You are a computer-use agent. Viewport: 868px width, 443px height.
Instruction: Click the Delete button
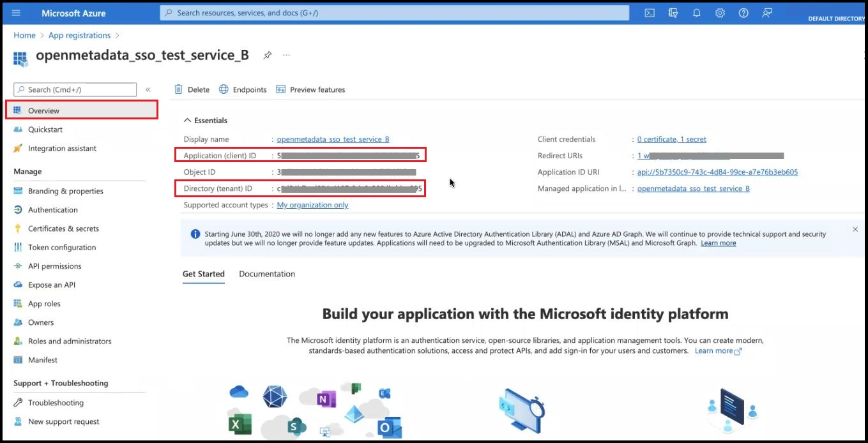[x=192, y=90]
